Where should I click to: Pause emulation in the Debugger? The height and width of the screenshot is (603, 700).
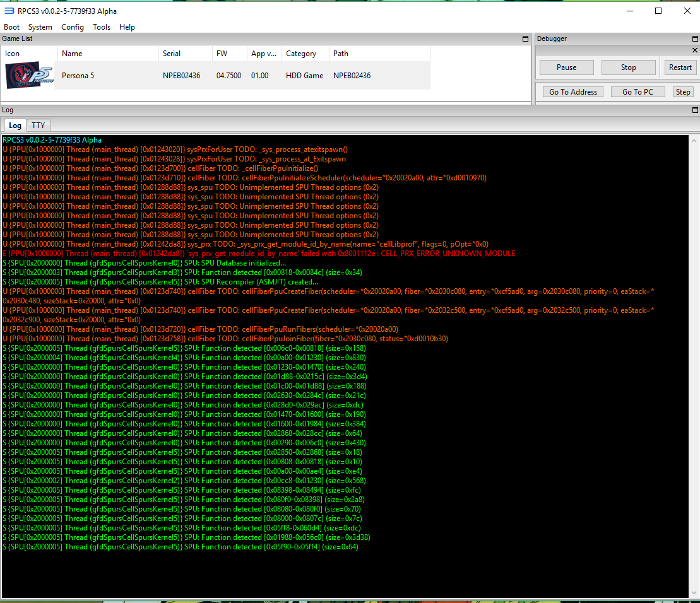coord(566,67)
